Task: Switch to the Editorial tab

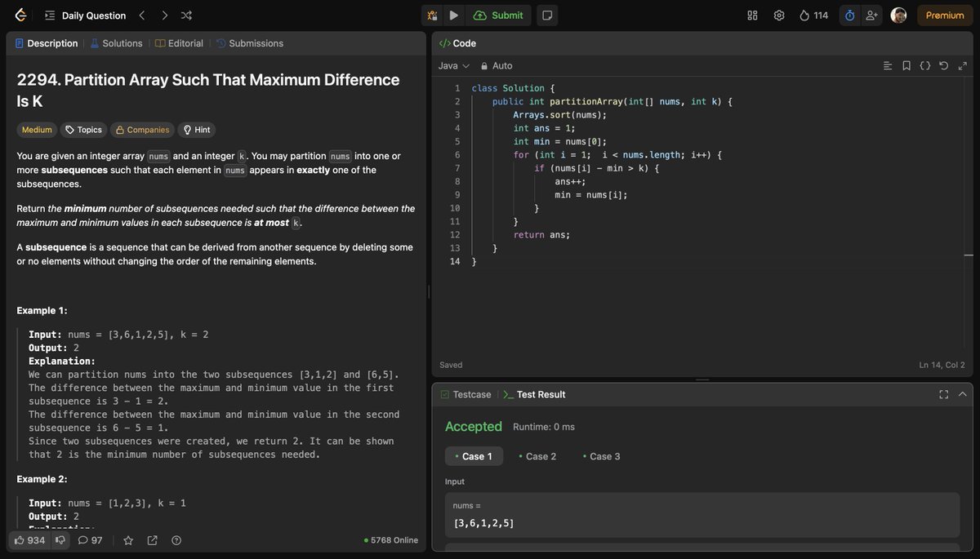Action: coord(179,43)
